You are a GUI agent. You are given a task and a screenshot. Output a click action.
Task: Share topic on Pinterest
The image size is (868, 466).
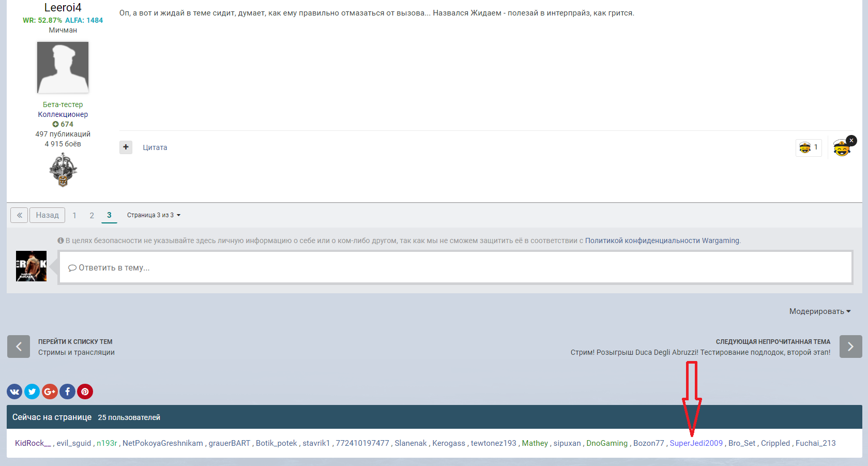click(85, 392)
